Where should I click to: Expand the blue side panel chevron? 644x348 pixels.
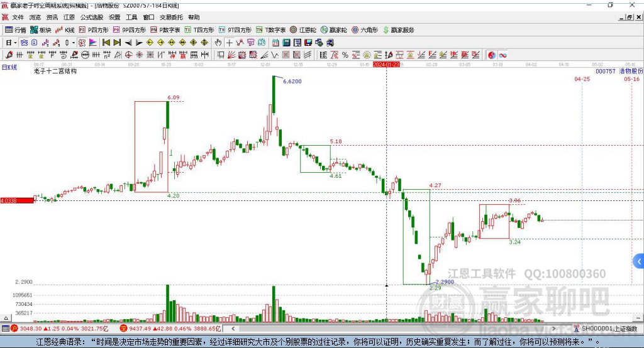click(x=639, y=261)
